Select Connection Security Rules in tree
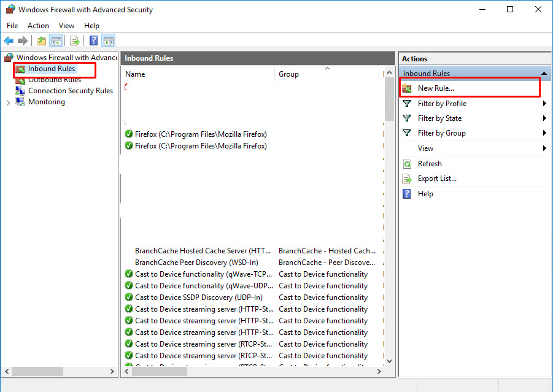Screen dimensions: 553x392 [71, 91]
